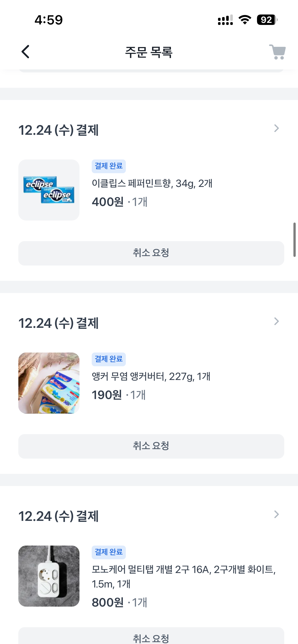This screenshot has height=644, width=298.
Task: Expand the Monocare multitap order details chevron
Action: [276, 515]
